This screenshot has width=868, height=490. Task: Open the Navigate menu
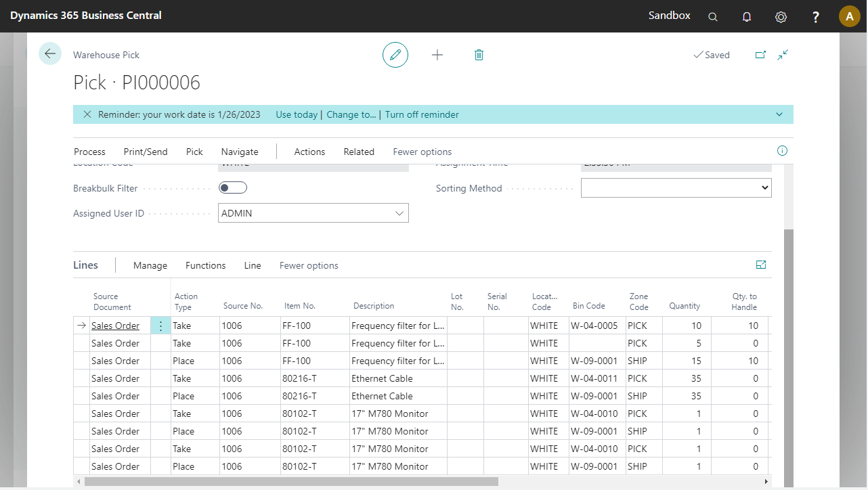240,152
